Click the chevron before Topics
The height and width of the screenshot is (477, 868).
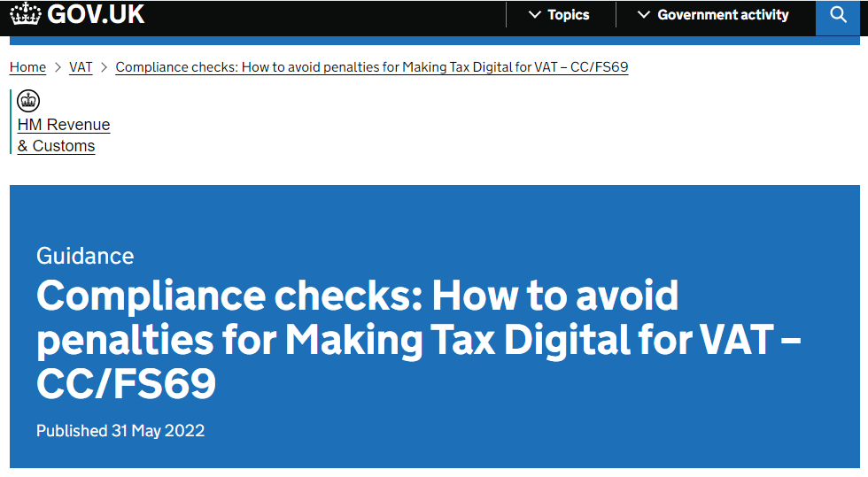click(535, 15)
